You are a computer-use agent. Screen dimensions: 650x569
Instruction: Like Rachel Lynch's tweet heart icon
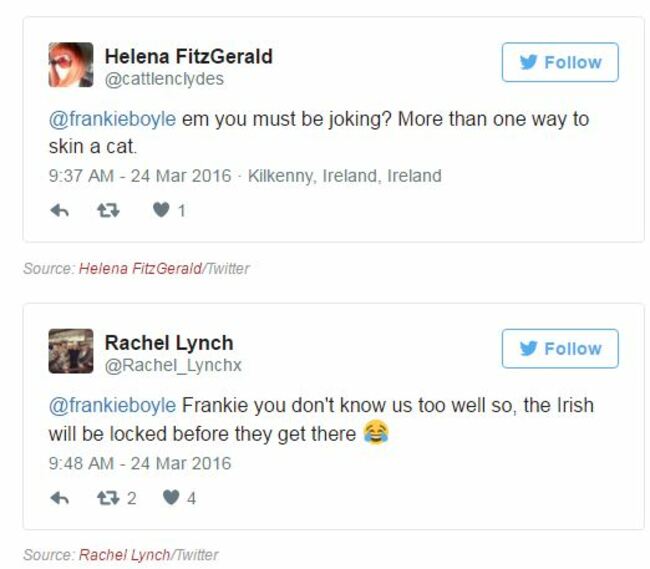pos(171,497)
